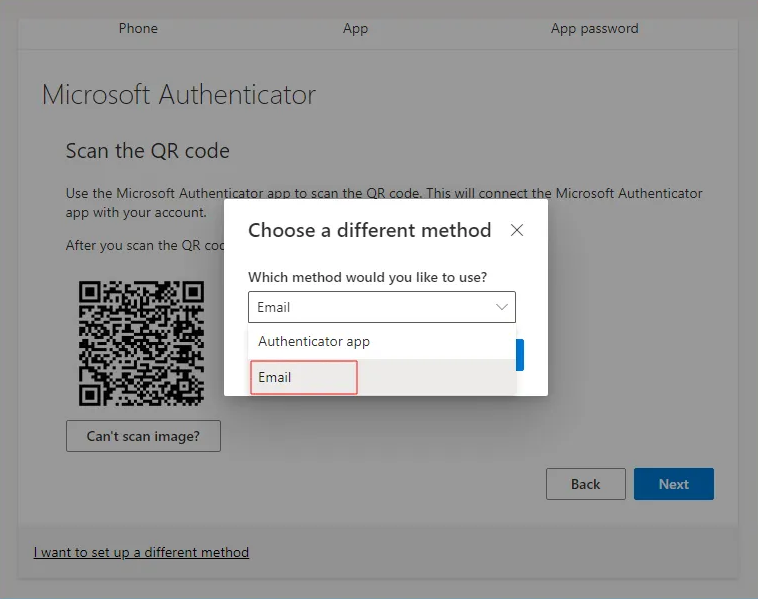This screenshot has height=599, width=758.
Task: Click the QR code image
Action: [141, 343]
